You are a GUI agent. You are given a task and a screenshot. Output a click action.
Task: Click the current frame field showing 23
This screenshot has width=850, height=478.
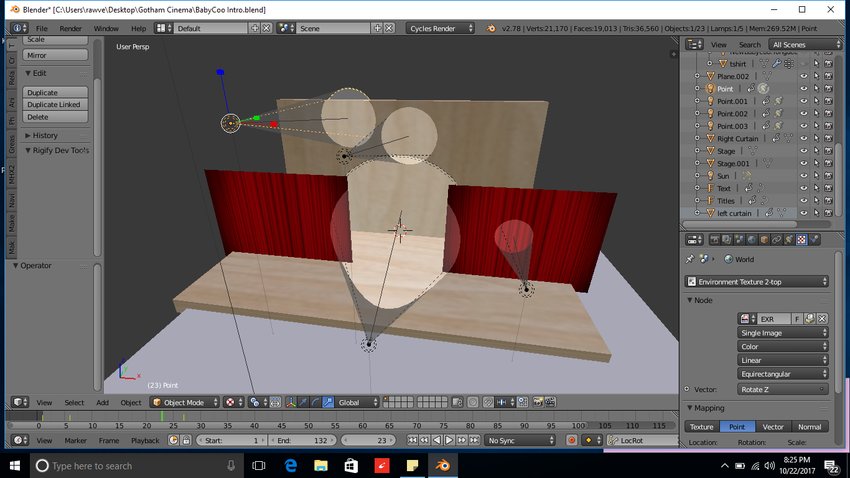coord(368,441)
